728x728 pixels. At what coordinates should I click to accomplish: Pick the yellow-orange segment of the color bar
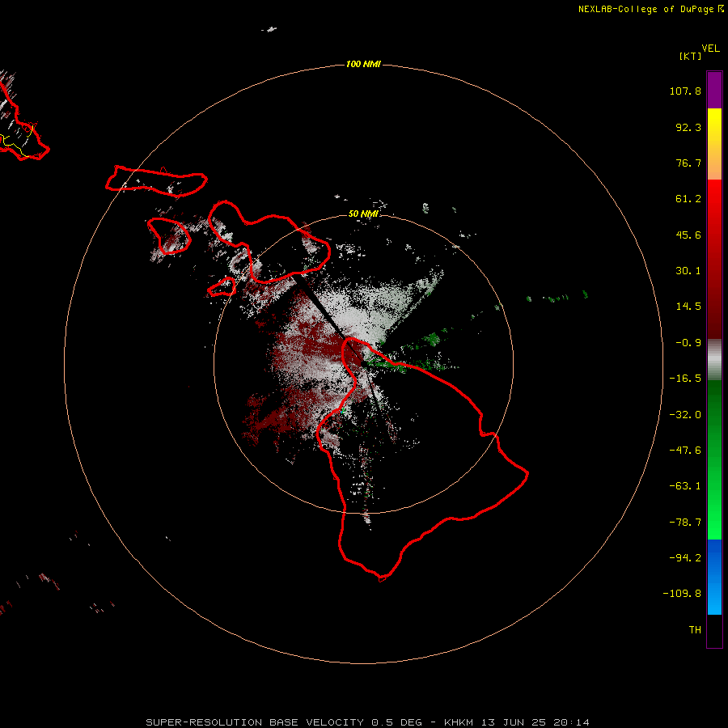coord(714,144)
